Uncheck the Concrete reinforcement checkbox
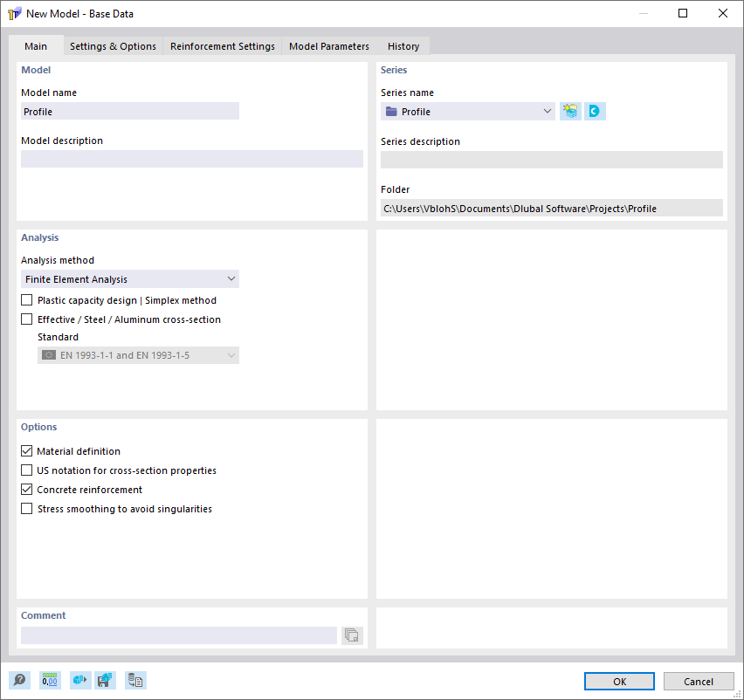 pyautogui.click(x=26, y=490)
